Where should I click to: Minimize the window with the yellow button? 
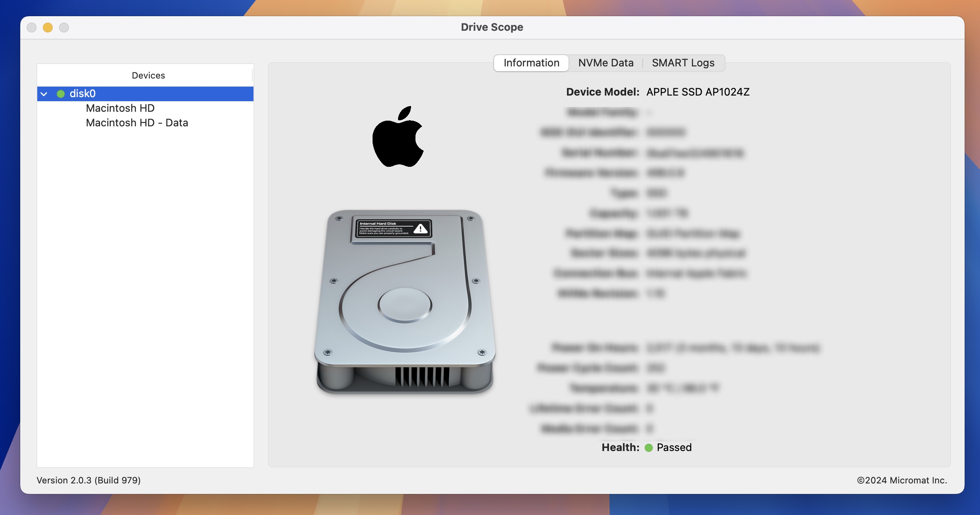point(48,28)
